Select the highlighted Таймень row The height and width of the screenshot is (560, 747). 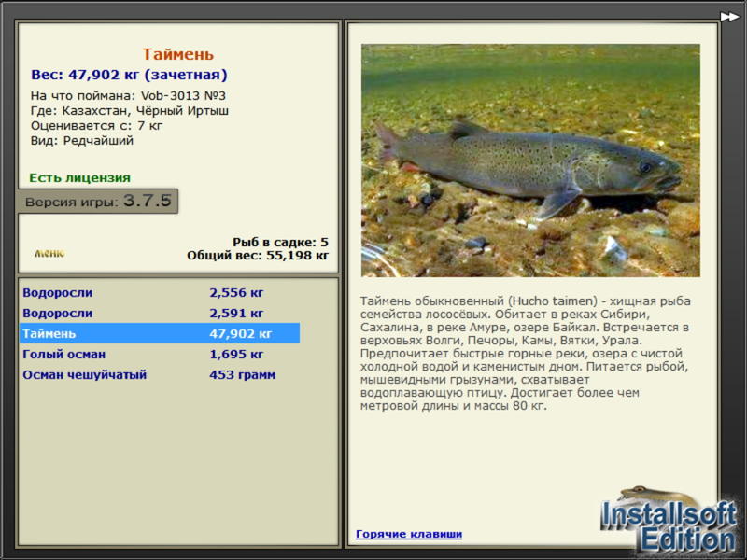pyautogui.click(x=160, y=333)
